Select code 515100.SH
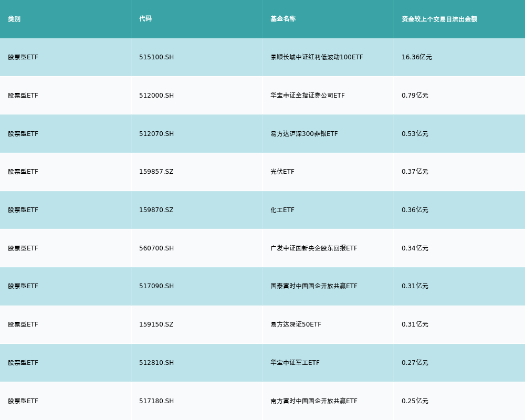Screen dimensions: 525x420 pos(156,57)
